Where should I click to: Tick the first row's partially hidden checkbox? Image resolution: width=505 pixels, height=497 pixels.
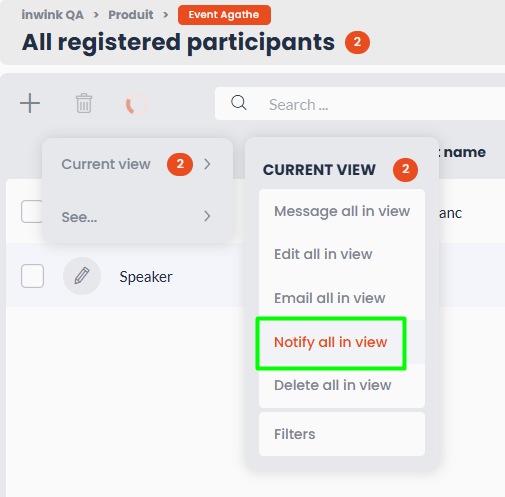pos(32,211)
